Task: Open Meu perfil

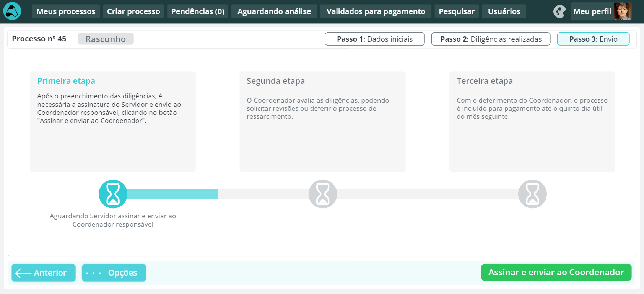Action: (592, 11)
